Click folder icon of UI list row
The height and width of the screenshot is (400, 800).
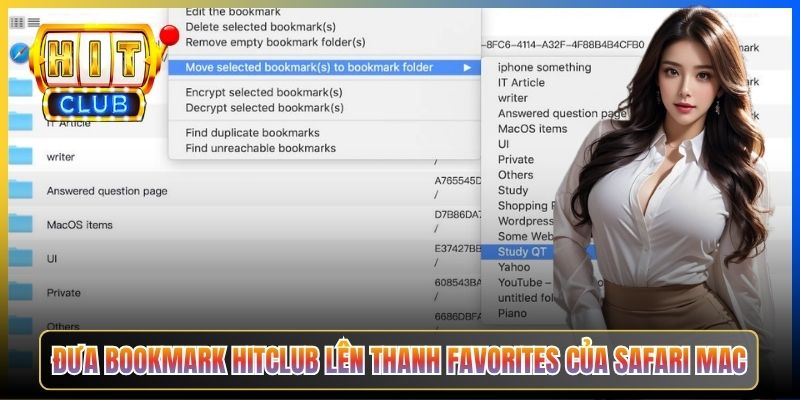(x=20, y=258)
